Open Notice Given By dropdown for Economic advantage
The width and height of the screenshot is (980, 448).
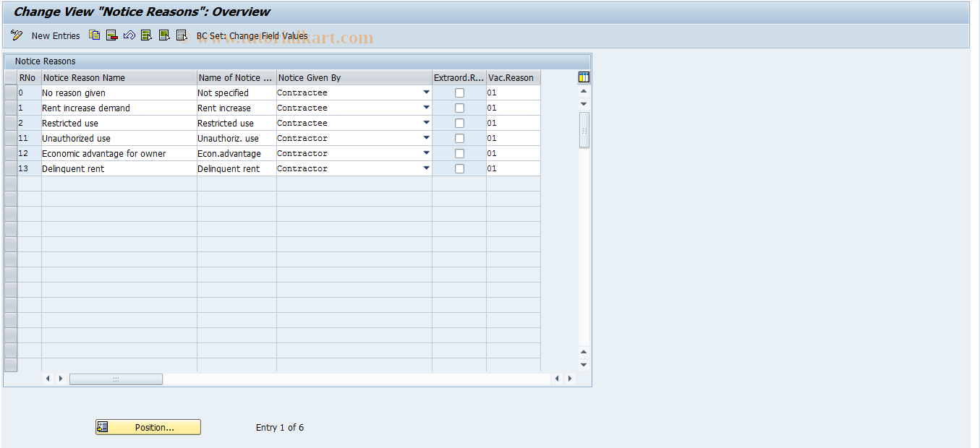coord(426,153)
